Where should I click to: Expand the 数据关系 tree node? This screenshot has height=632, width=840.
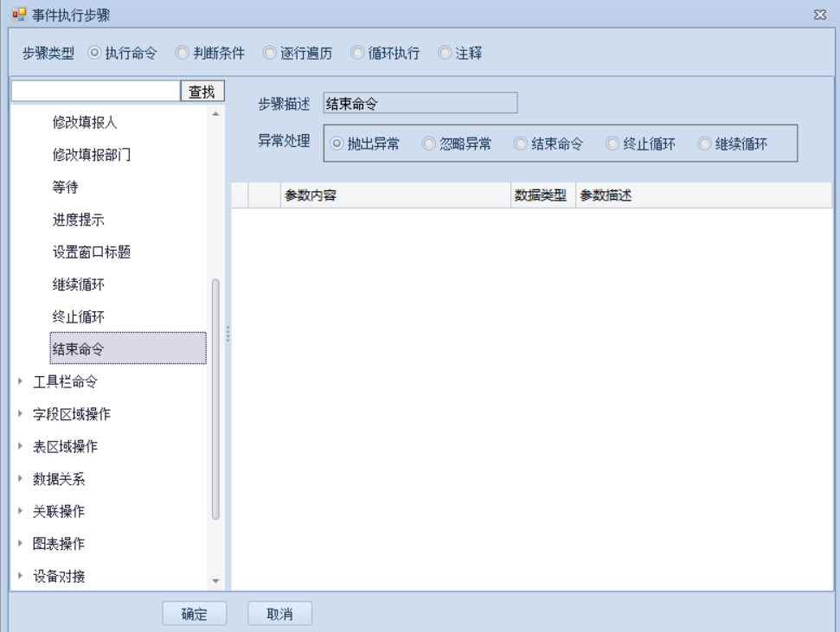(x=20, y=479)
